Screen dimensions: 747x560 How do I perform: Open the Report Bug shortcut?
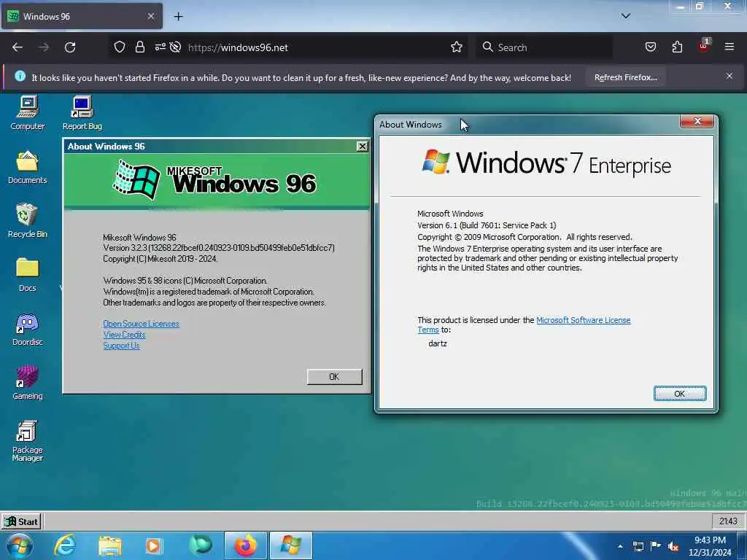tap(82, 113)
